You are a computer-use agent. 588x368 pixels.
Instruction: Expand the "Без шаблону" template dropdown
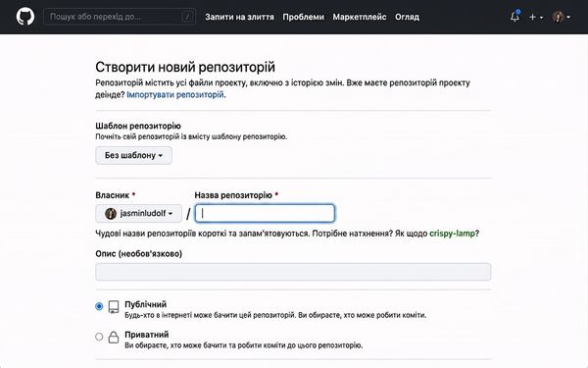(133, 155)
